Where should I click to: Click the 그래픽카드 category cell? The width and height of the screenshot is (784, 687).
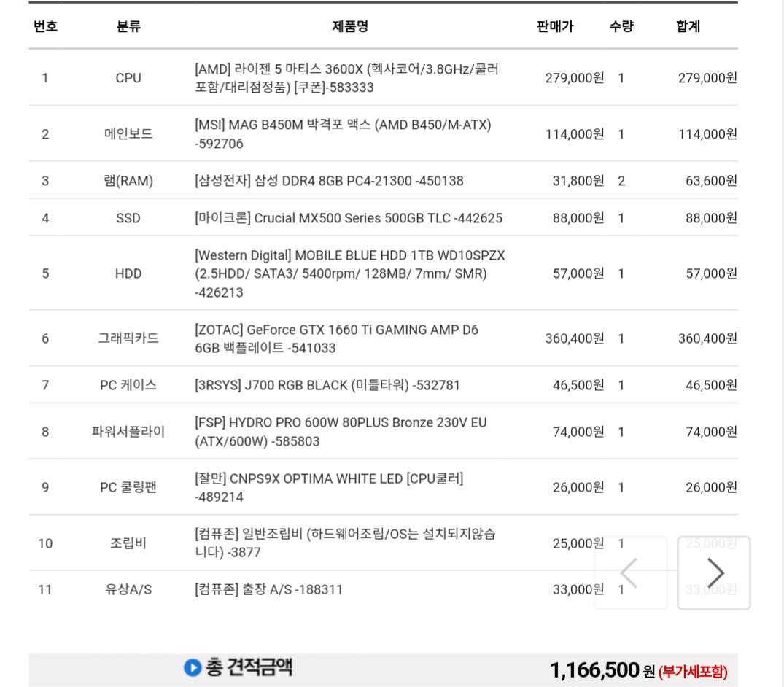point(128,338)
